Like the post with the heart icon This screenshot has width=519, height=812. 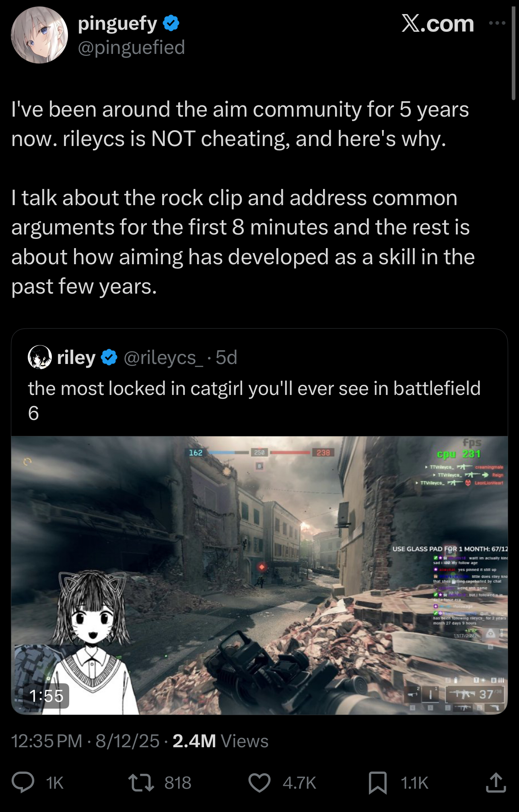[259, 783]
